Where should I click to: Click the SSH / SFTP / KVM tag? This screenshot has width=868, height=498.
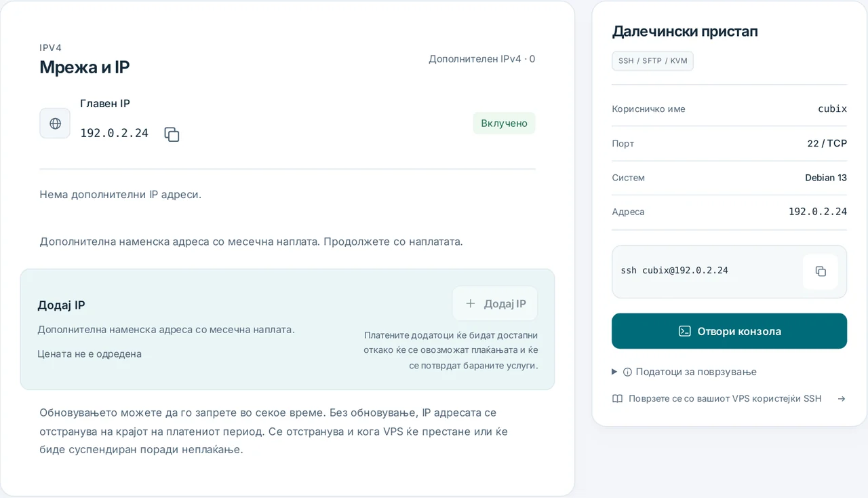pos(652,61)
